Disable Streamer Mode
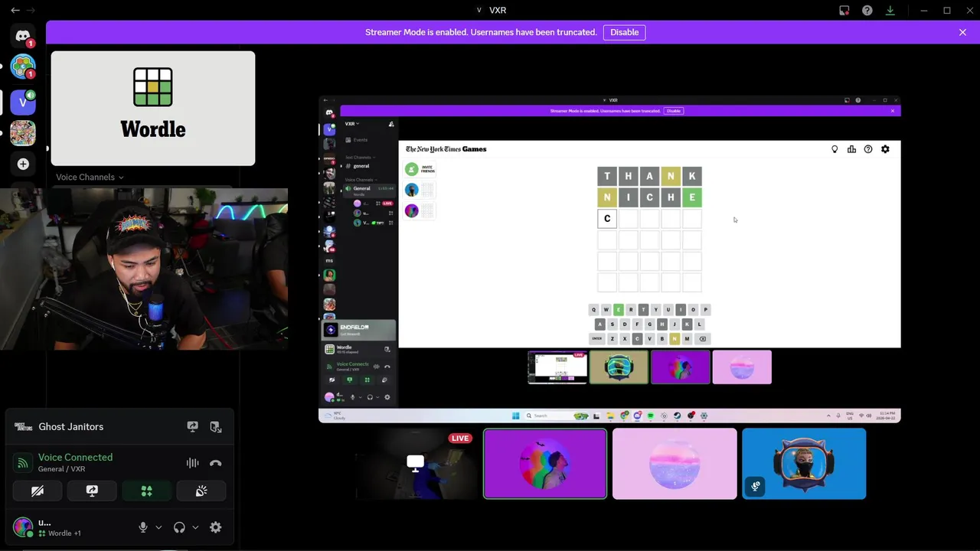 [624, 32]
